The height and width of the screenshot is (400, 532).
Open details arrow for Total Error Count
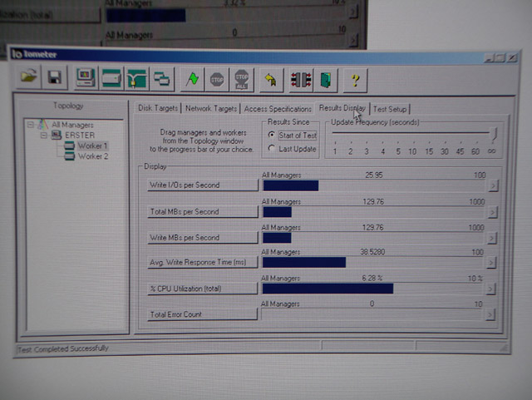pos(490,315)
